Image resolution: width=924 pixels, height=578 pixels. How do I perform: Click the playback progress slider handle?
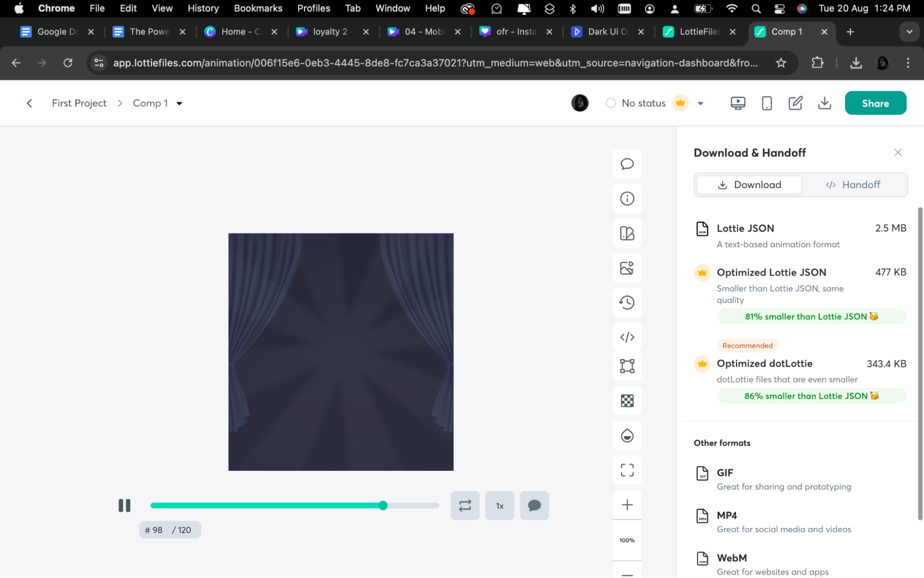click(x=383, y=505)
